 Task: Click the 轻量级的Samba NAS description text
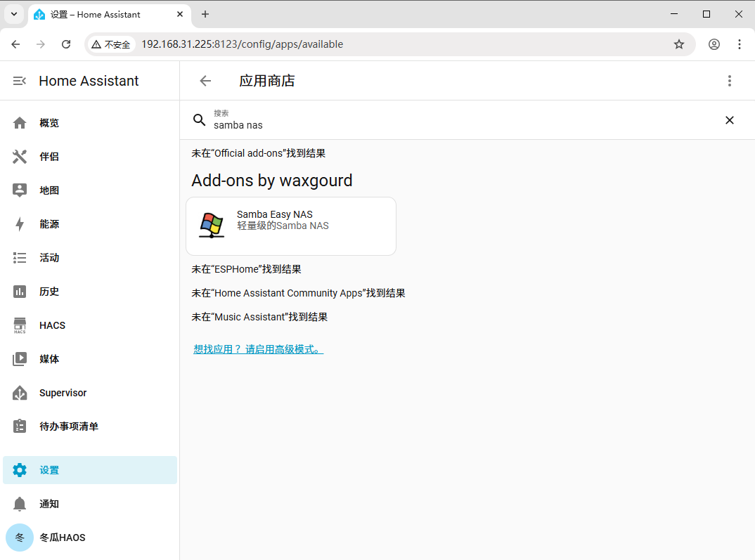[x=283, y=226]
